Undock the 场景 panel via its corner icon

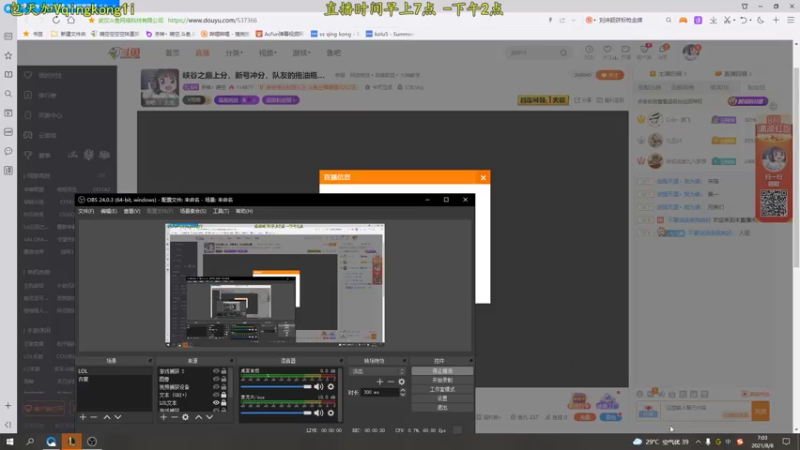pos(150,361)
